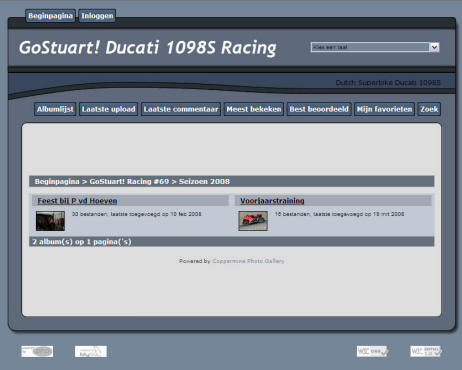Open Meest bekeken gallery view
Viewport: 462px width, 370px height.
coord(254,109)
